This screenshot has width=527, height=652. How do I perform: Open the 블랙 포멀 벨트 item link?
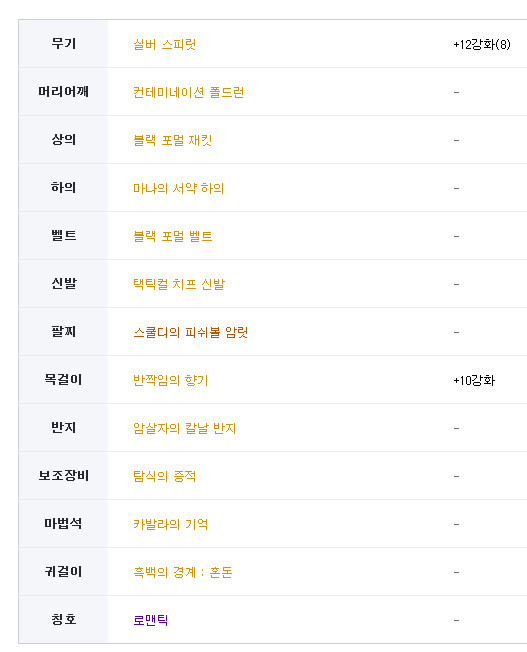coord(173,236)
